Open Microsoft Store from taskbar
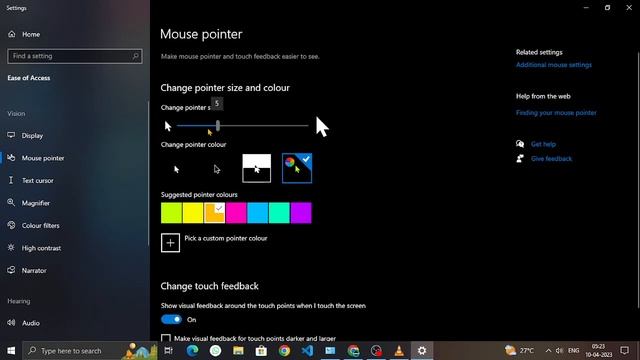The width and height of the screenshot is (640, 360). [x=261, y=351]
